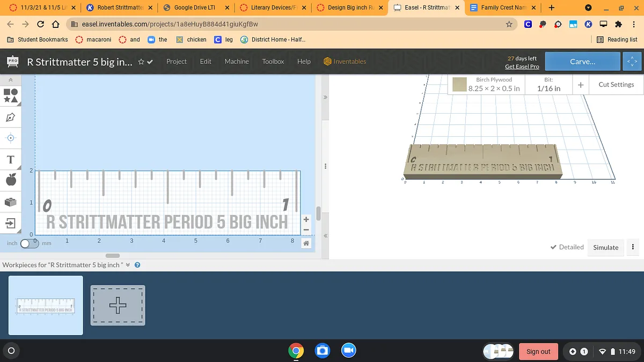This screenshot has width=644, height=362.
Task: Open the shapes tool in left toolbar
Action: click(x=11, y=95)
